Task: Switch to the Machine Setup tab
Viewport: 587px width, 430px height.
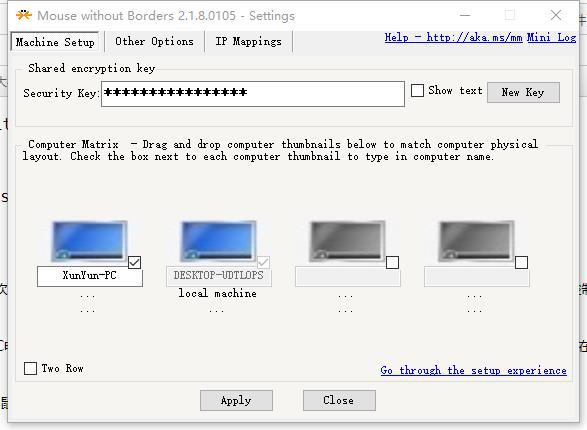Action: tap(55, 42)
